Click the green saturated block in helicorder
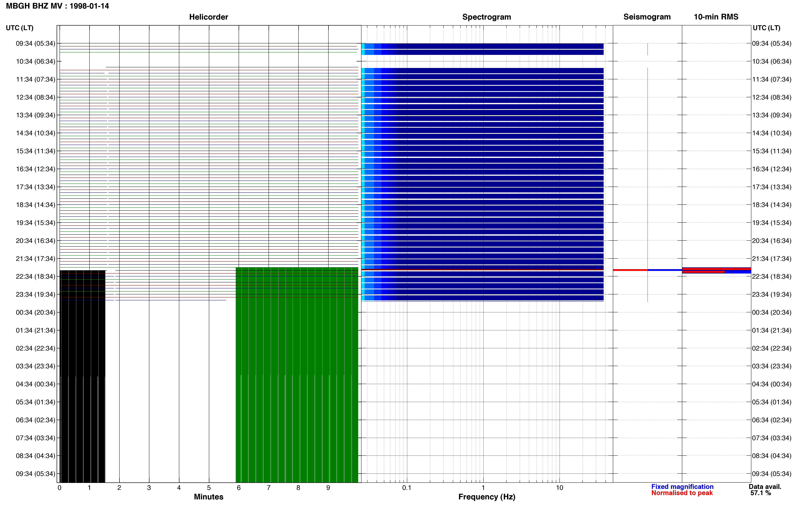This screenshot has width=812, height=508. [297, 375]
